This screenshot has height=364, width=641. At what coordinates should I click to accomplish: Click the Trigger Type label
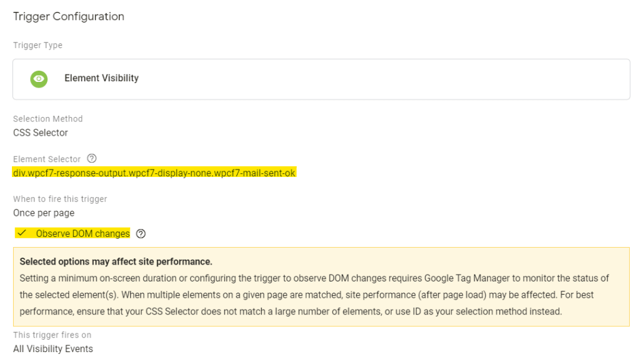pos(38,45)
